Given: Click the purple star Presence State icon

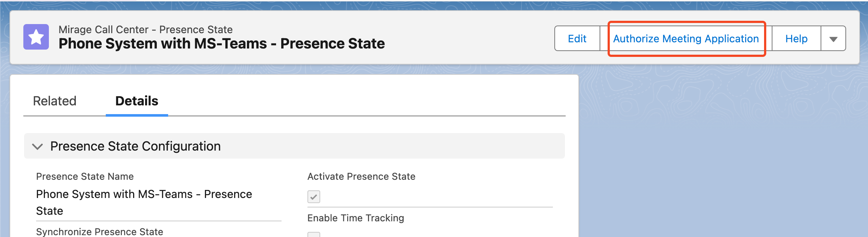Looking at the screenshot, I should [36, 37].
